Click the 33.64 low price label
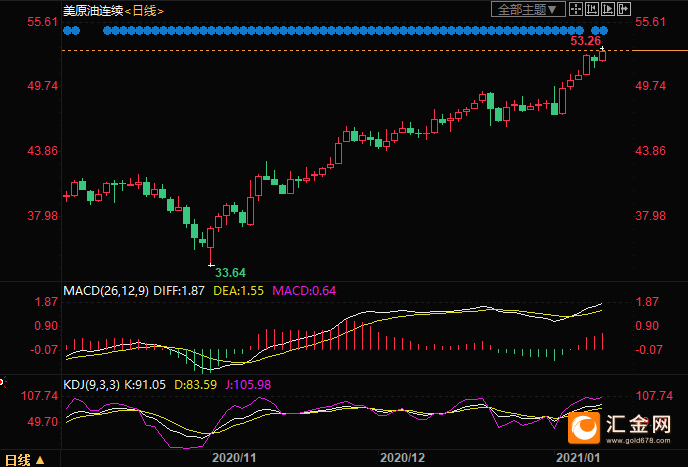 230,273
